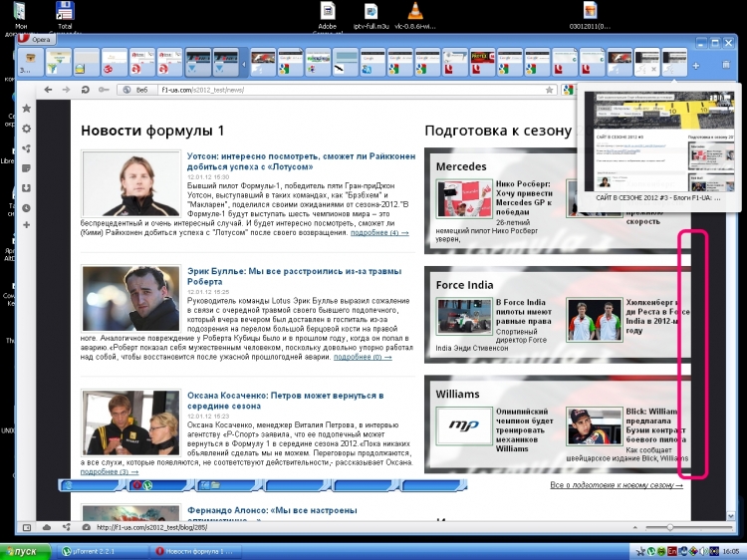Click the tab preview САЙТ В СЕЗОНЕ 2012
Image resolution: width=747 pixels, height=560 pixels.
pos(658,146)
